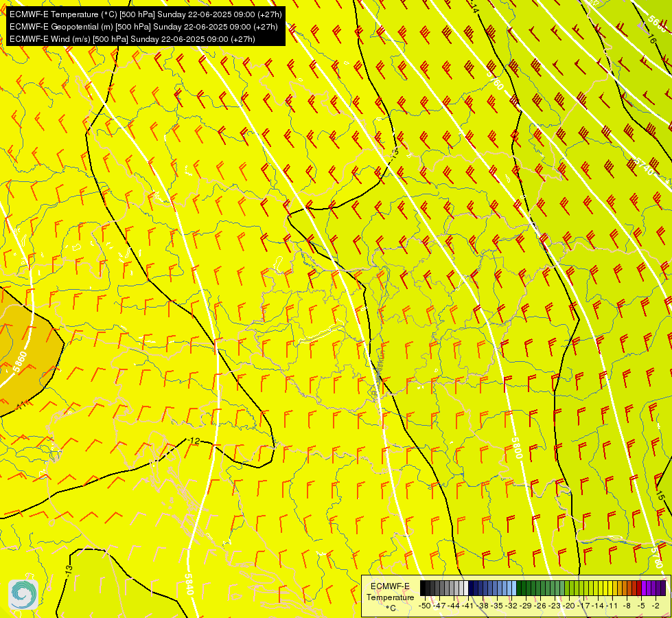Image resolution: width=672 pixels, height=618 pixels.
Task: Click the 5740 geopotential contour label
Action: pos(644,167)
